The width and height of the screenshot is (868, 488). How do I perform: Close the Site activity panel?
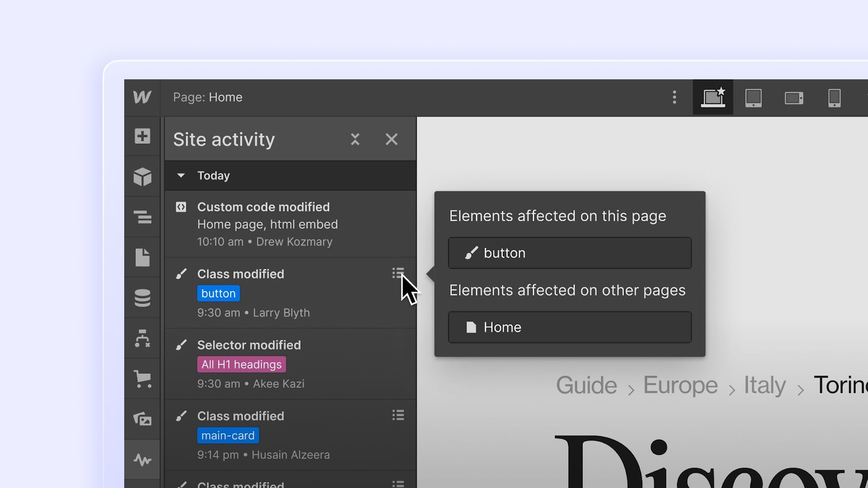click(x=392, y=139)
